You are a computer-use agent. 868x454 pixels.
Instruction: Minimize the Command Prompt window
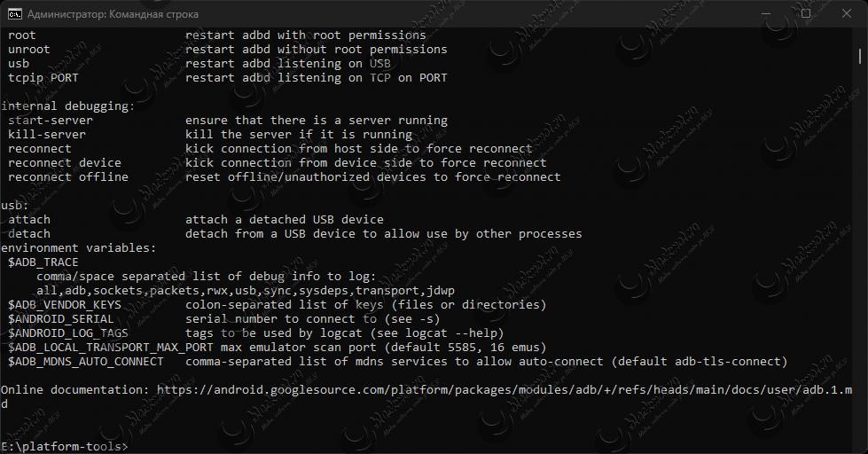pyautogui.click(x=766, y=14)
